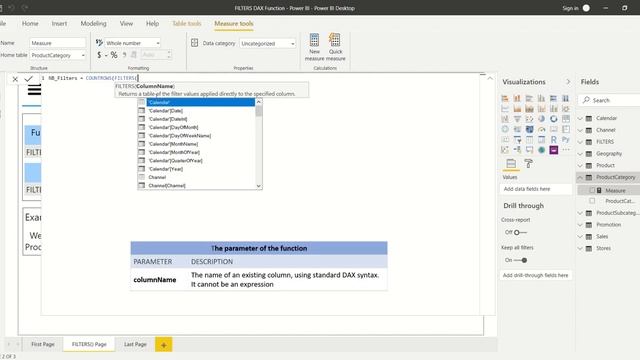Apply percentage format
Screen dimensions: 640x360
pyautogui.click(x=114, y=55)
